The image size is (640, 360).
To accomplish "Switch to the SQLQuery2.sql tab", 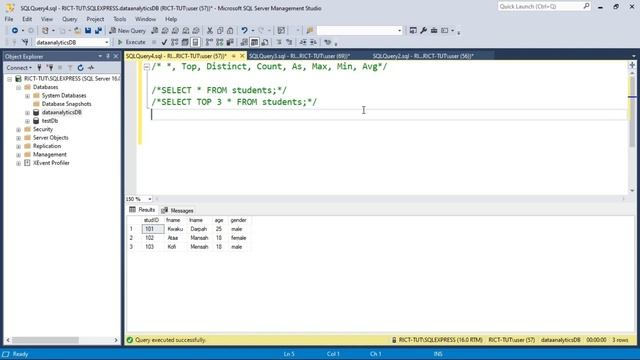I will click(x=423, y=56).
